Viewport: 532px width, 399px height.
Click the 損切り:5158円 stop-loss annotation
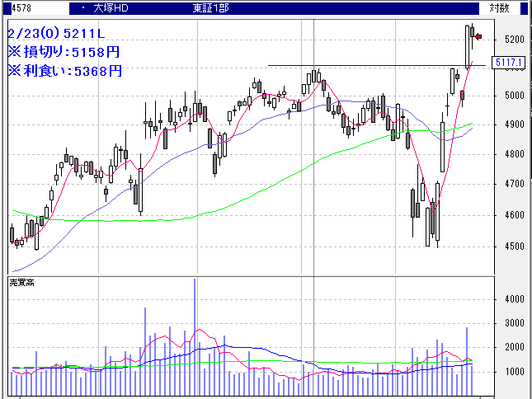(x=64, y=52)
